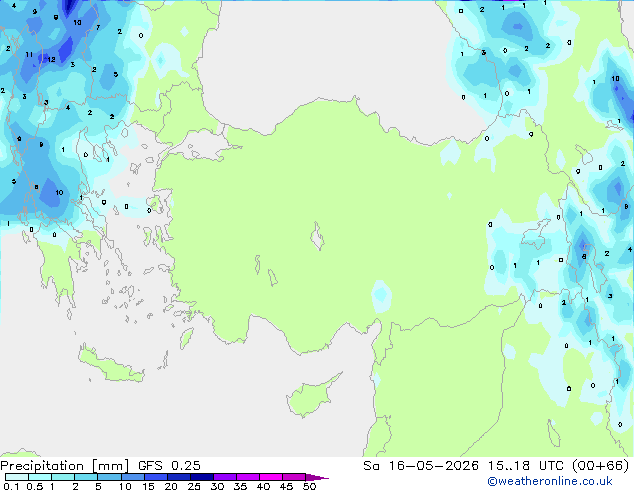
Task: Click the 30–35 mm purple swatch
Action: coord(224,477)
